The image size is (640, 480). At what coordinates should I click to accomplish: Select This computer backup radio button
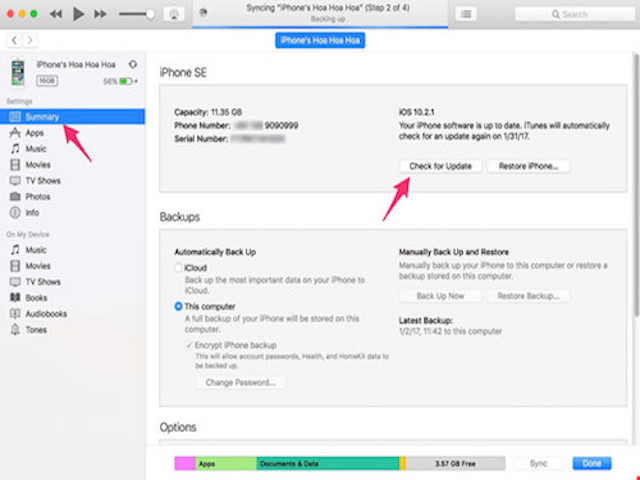click(178, 306)
